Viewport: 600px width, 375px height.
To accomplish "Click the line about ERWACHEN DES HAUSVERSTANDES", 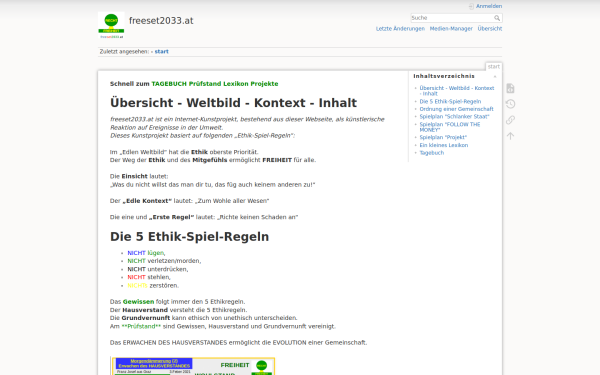I will click(x=238, y=343).
